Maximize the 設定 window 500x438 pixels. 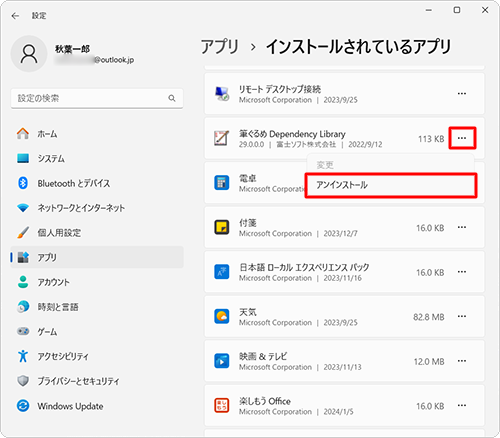tap(457, 10)
